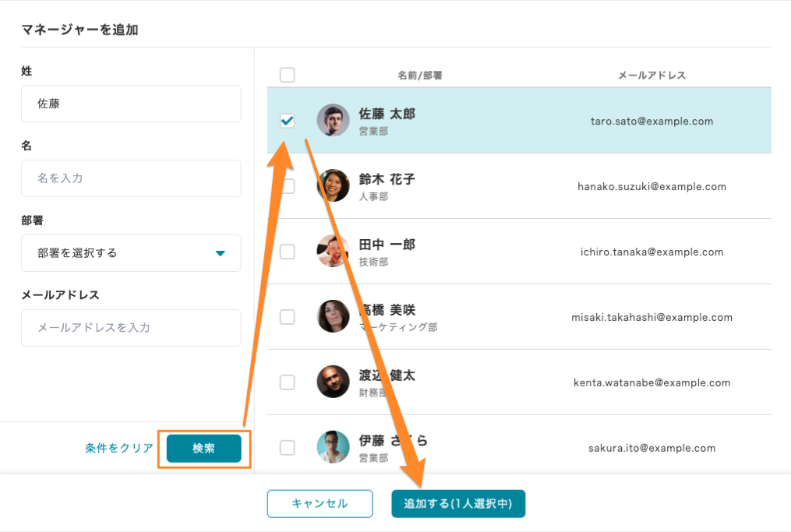This screenshot has width=791, height=532.
Task: Focus the 姓 field containing 佐藤
Action: click(131, 104)
